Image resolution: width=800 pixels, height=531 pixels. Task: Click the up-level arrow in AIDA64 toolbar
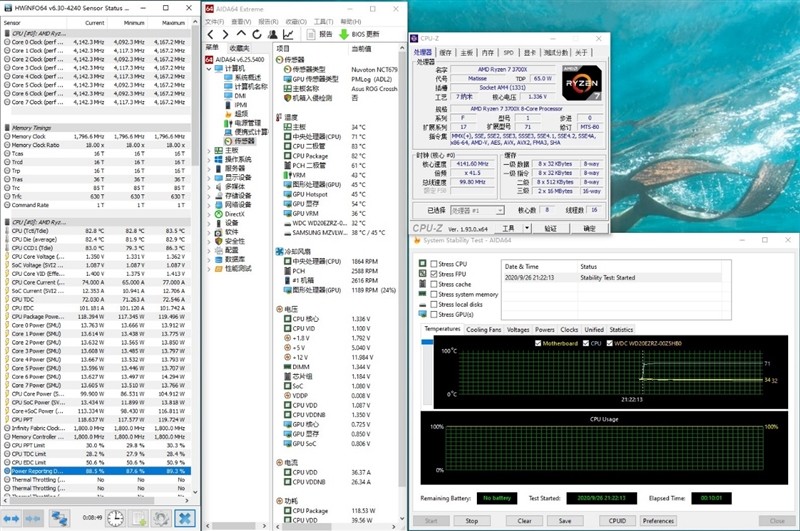point(241,34)
